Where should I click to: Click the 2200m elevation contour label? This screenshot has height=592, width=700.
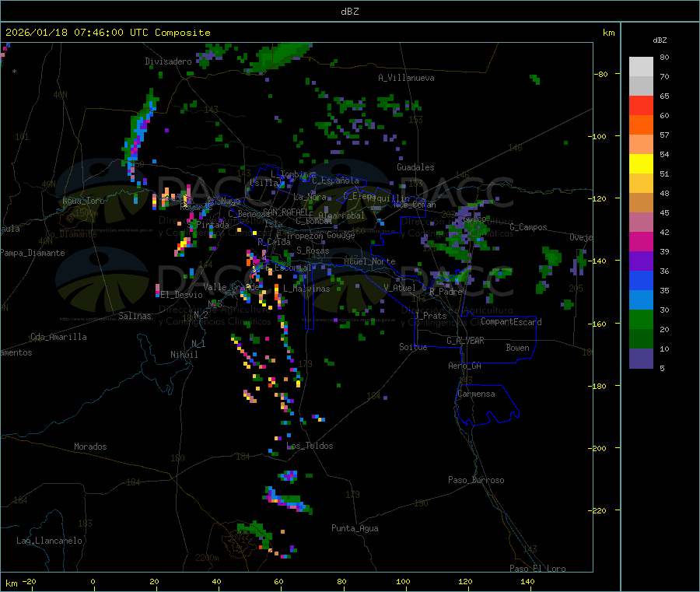pyautogui.click(x=207, y=558)
